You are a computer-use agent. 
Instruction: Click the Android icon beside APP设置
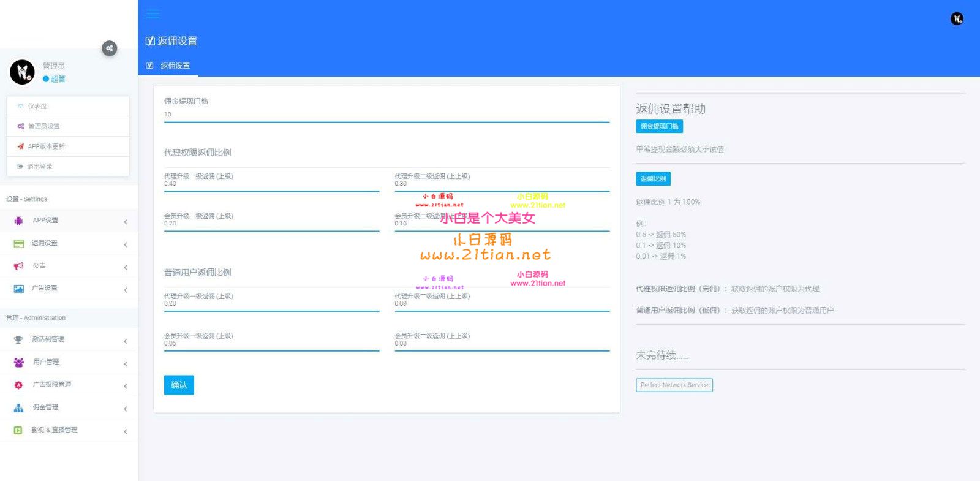click(18, 221)
